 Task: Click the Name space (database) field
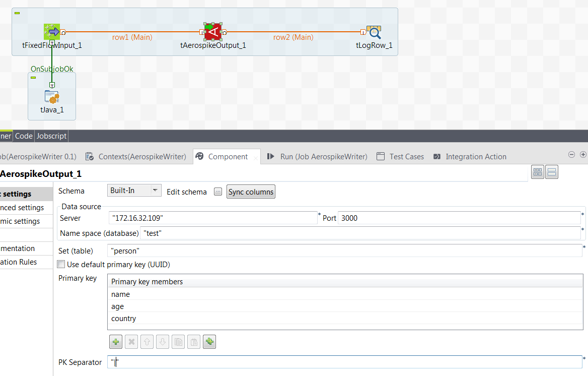(x=360, y=233)
